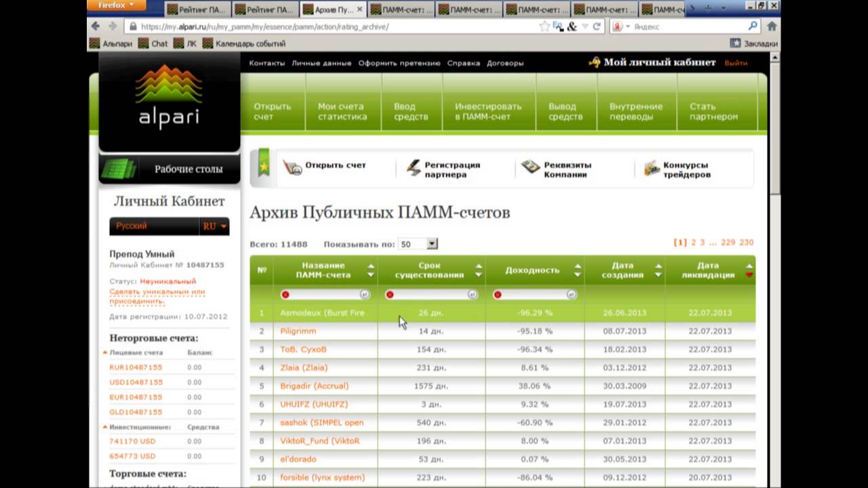
Task: Sort Название ПАММ-счета ascending arrow
Action: 370,266
